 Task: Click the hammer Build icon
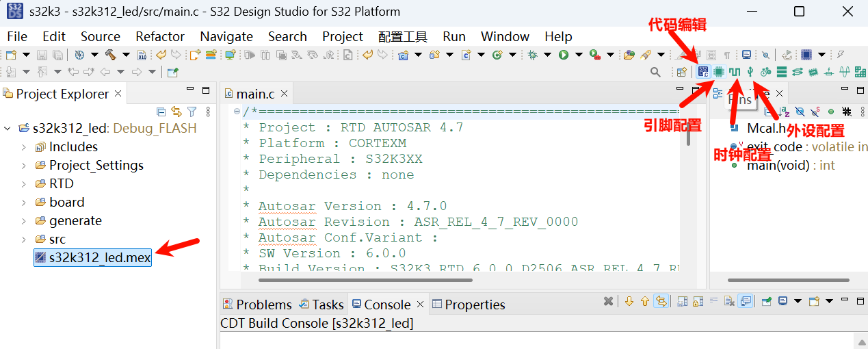(x=110, y=55)
